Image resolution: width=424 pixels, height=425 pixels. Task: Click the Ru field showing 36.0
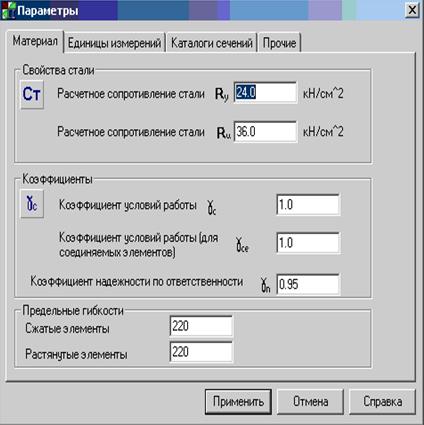(265, 132)
